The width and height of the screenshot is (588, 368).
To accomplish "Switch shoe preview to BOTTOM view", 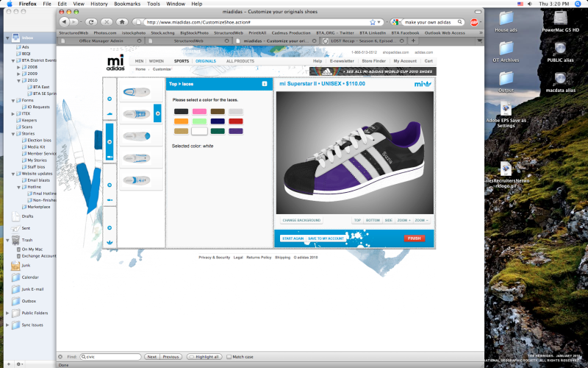I will 373,220.
